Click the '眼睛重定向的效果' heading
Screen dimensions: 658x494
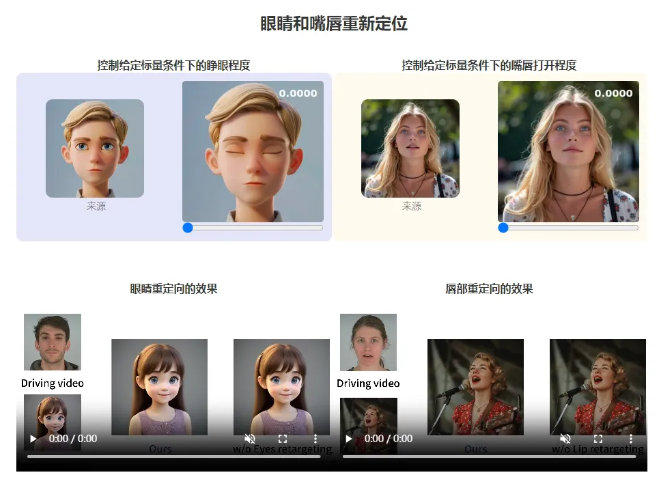[174, 289]
